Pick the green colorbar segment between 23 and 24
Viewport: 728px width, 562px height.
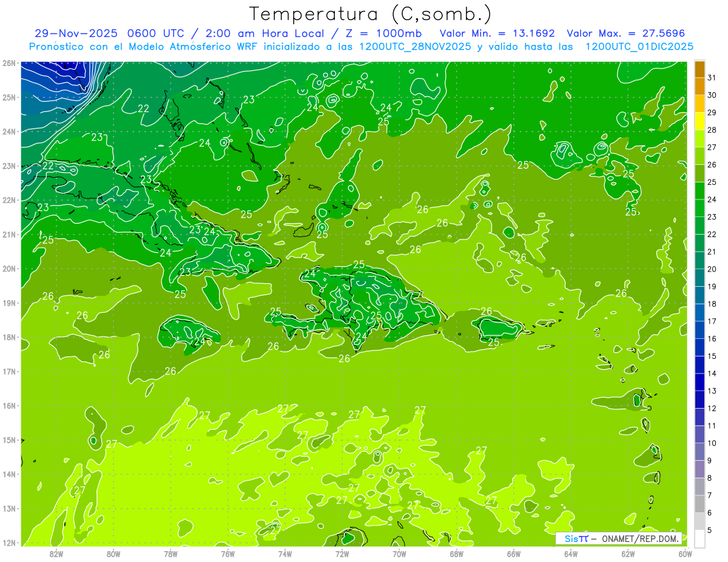699,209
